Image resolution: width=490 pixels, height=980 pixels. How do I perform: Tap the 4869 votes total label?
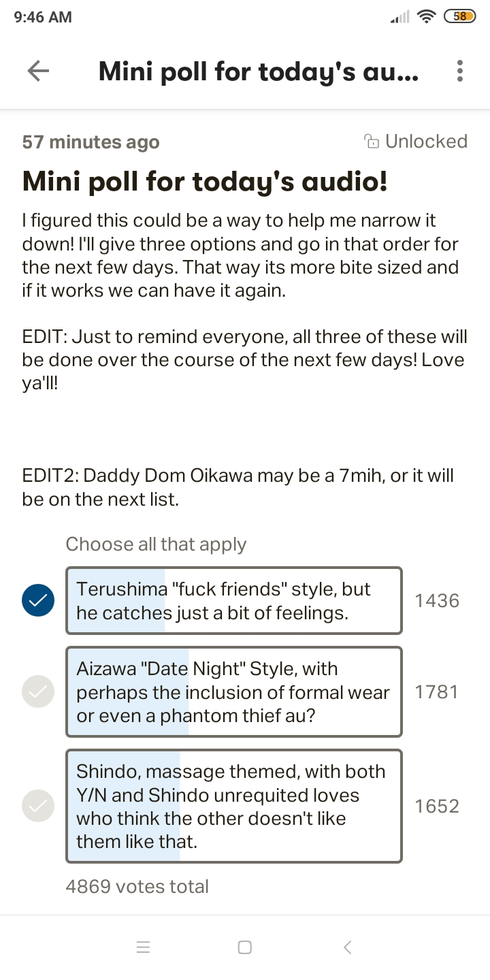137,886
